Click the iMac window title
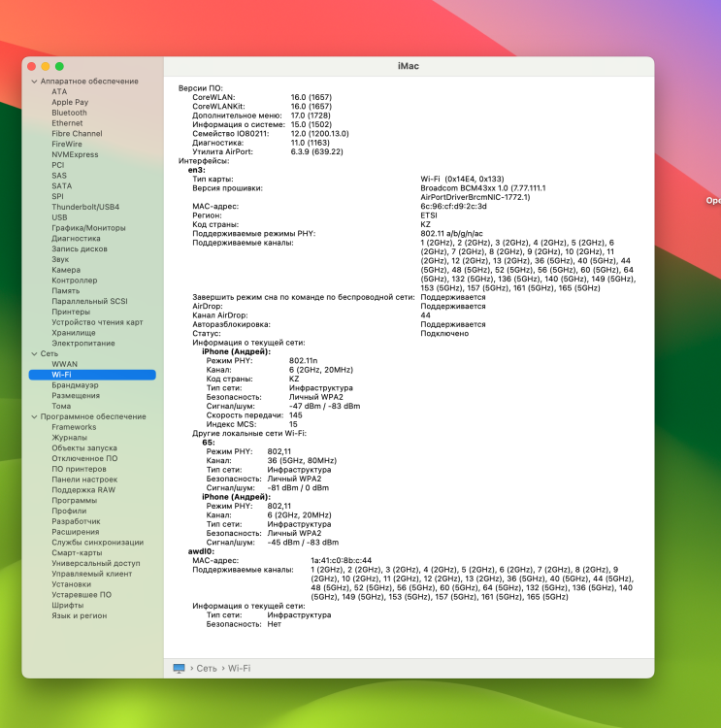This screenshot has width=721, height=728. pyautogui.click(x=409, y=66)
